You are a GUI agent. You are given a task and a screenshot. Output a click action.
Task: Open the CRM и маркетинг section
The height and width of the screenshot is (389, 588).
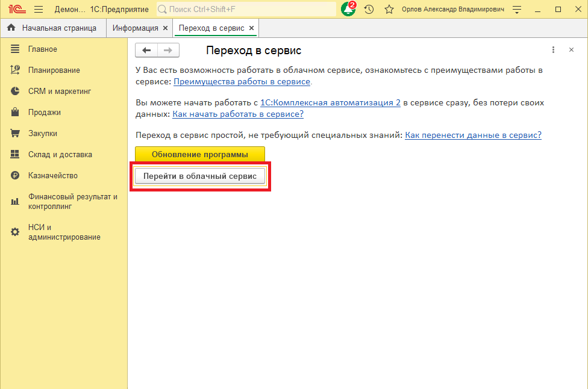[x=60, y=91]
